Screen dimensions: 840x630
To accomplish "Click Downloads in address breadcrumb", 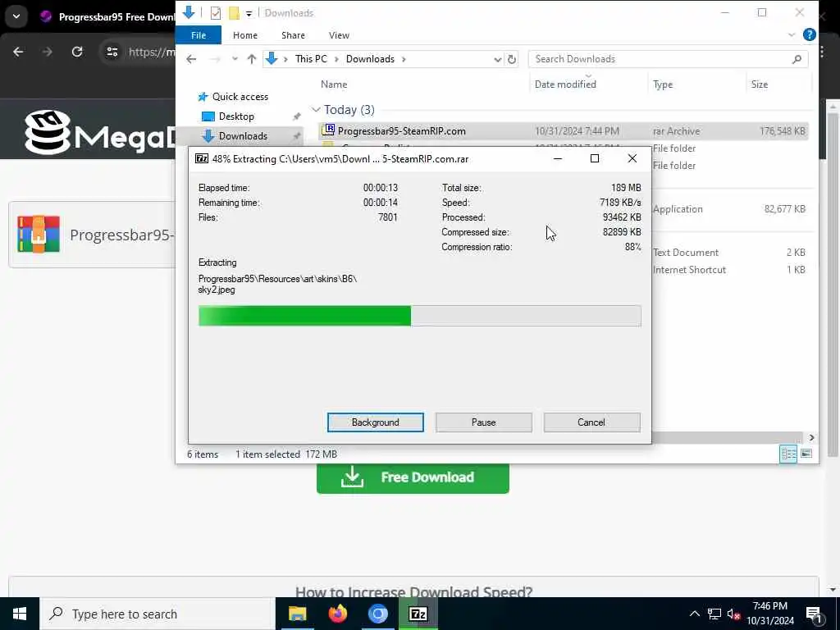I will click(370, 59).
